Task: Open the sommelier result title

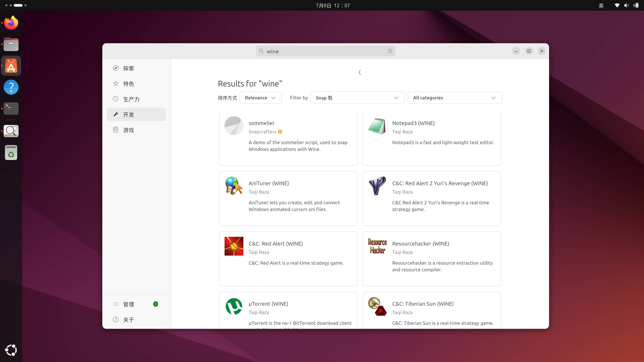Action: [261, 123]
